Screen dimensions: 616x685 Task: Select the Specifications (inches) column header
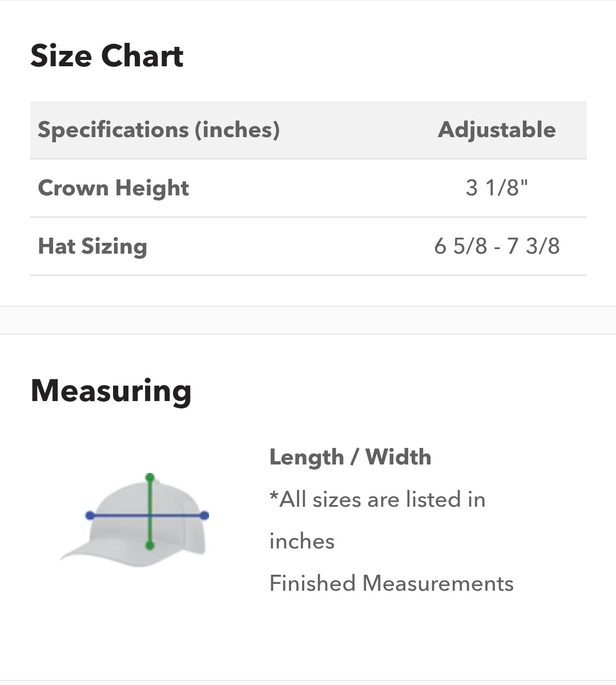pos(159,130)
